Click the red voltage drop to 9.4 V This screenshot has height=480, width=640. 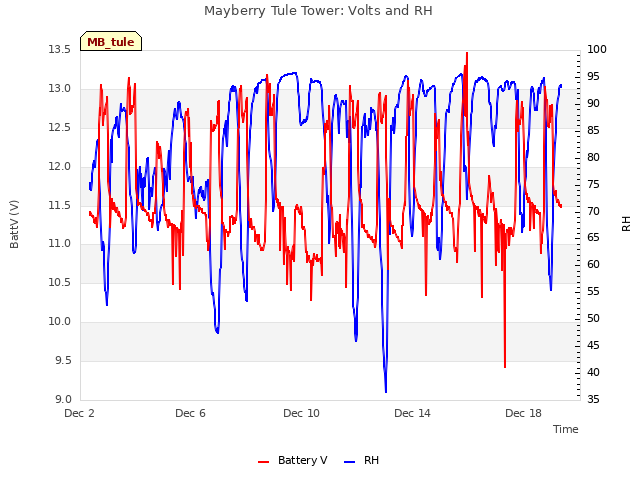(505, 366)
